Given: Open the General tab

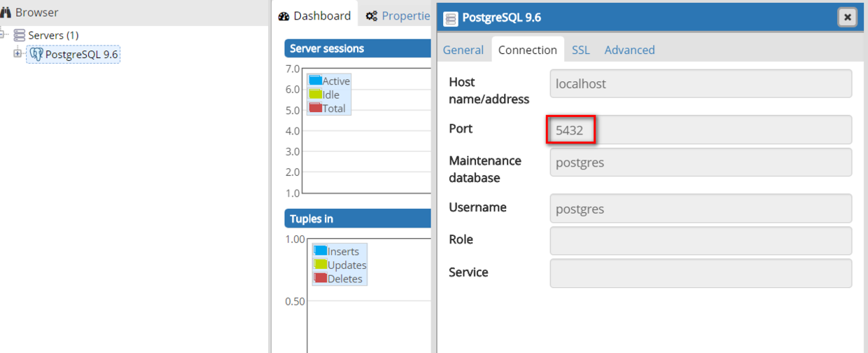Looking at the screenshot, I should [x=463, y=50].
